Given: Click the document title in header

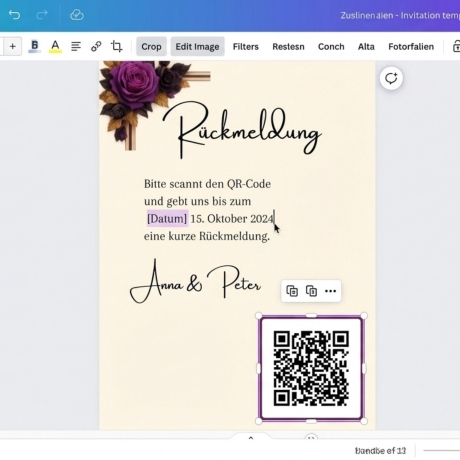Looking at the screenshot, I should (400, 15).
